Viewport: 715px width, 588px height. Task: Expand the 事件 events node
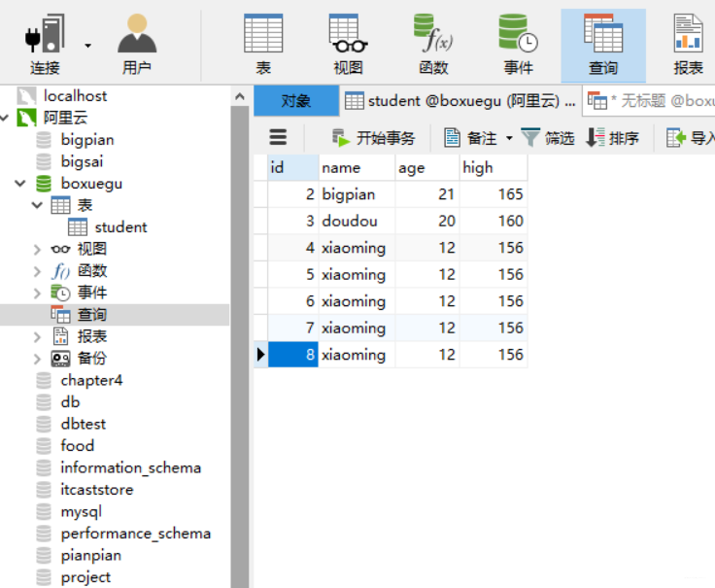pyautogui.click(x=37, y=293)
